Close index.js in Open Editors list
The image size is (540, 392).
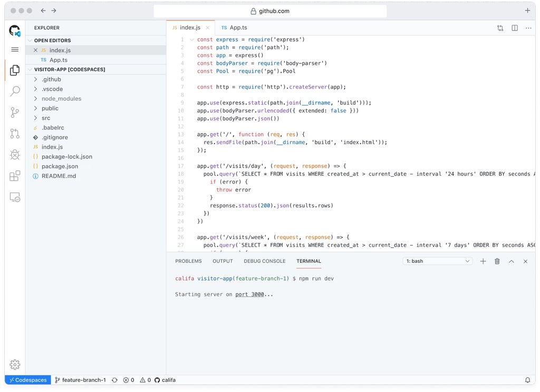[35, 50]
